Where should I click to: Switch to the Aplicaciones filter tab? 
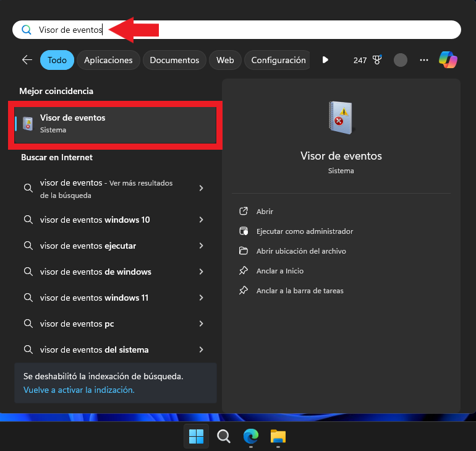click(x=108, y=60)
